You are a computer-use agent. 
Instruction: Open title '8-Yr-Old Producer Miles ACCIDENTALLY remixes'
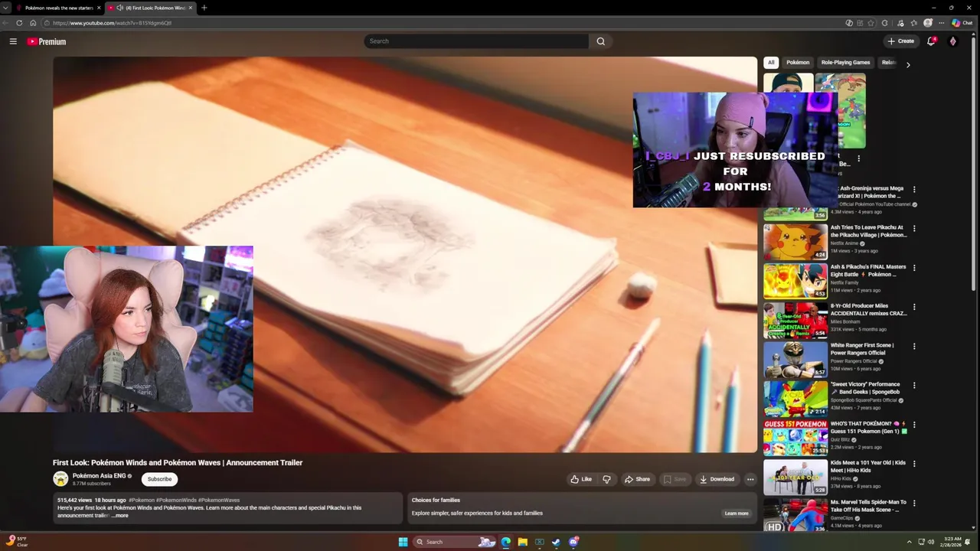[869, 309]
